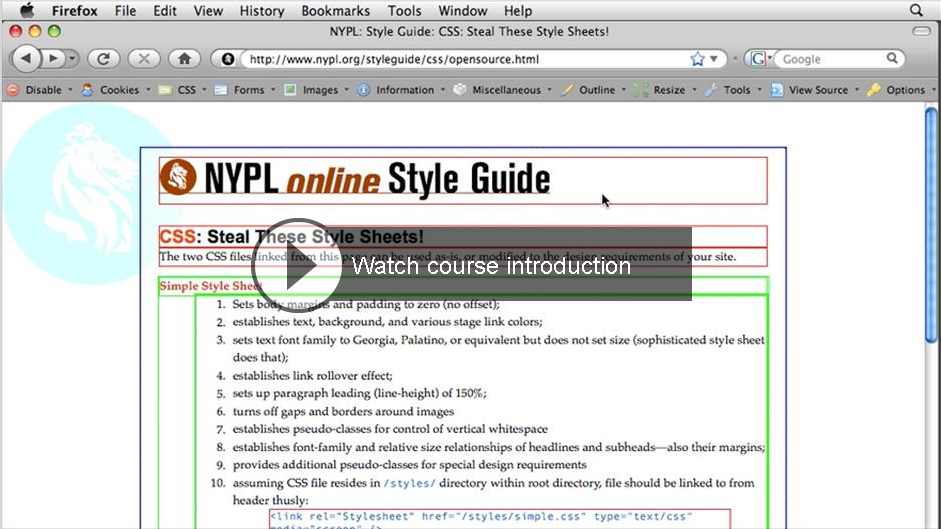The image size is (941, 529).
Task: Bookmark page with the star icon
Action: click(x=697, y=59)
